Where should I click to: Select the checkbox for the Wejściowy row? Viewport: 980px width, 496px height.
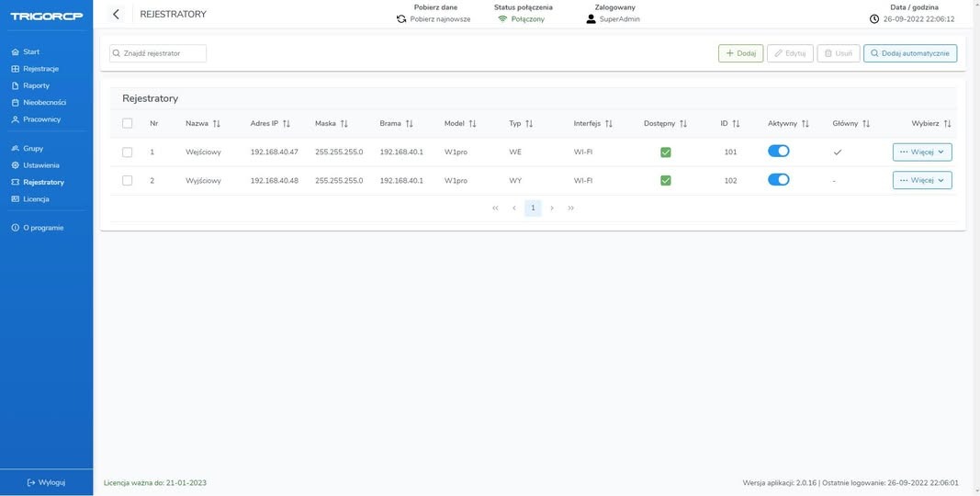pyautogui.click(x=128, y=152)
